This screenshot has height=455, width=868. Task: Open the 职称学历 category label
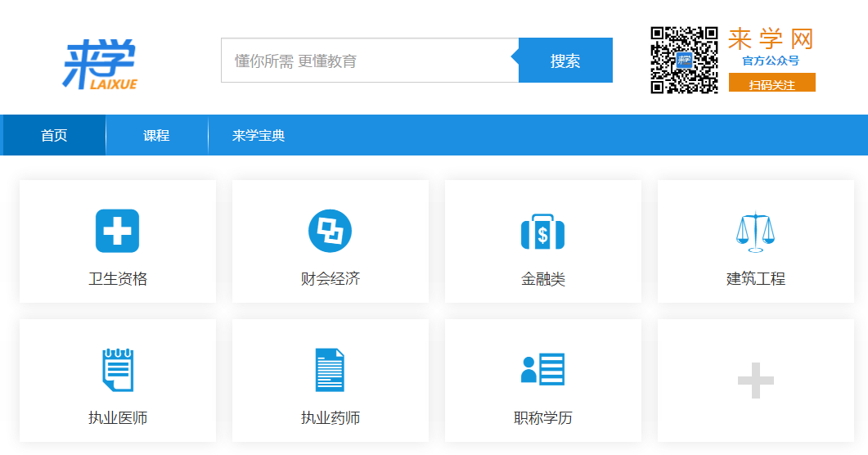543,417
